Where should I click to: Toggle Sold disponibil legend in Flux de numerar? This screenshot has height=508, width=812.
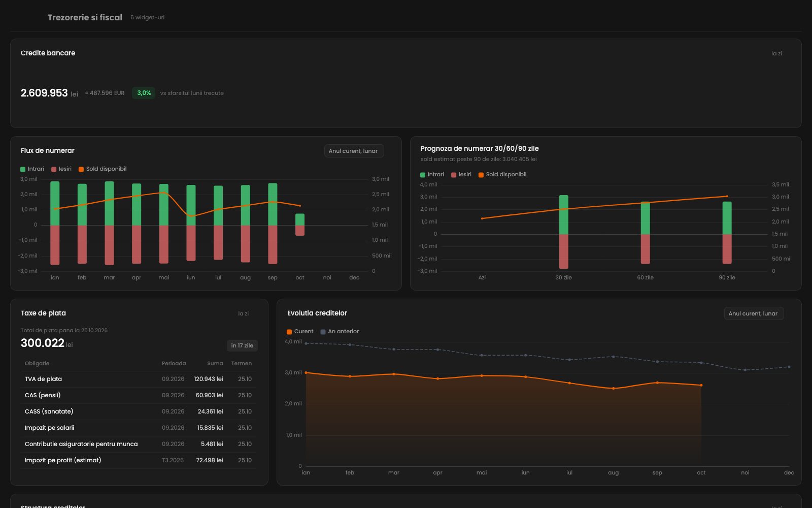[x=103, y=169]
